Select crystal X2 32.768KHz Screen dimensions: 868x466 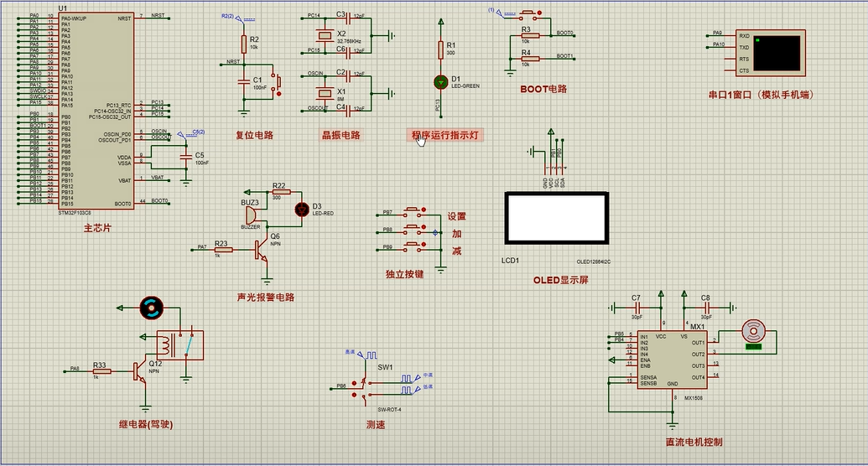tap(325, 36)
